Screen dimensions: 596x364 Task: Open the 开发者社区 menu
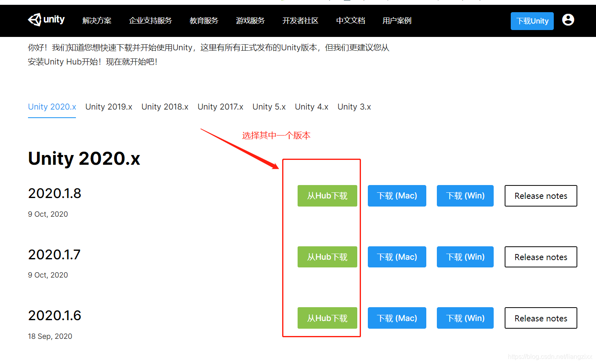tap(300, 21)
